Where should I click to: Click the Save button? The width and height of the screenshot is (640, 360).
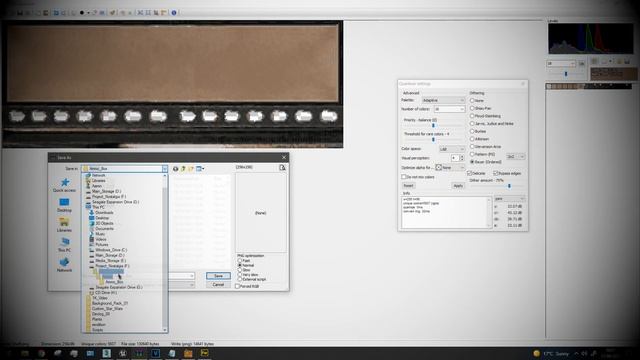218,276
